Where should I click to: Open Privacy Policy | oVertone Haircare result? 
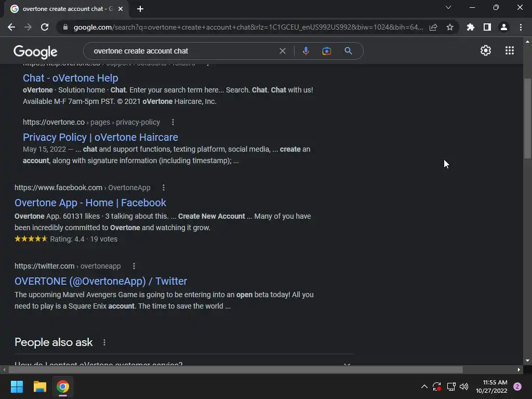tap(100, 137)
